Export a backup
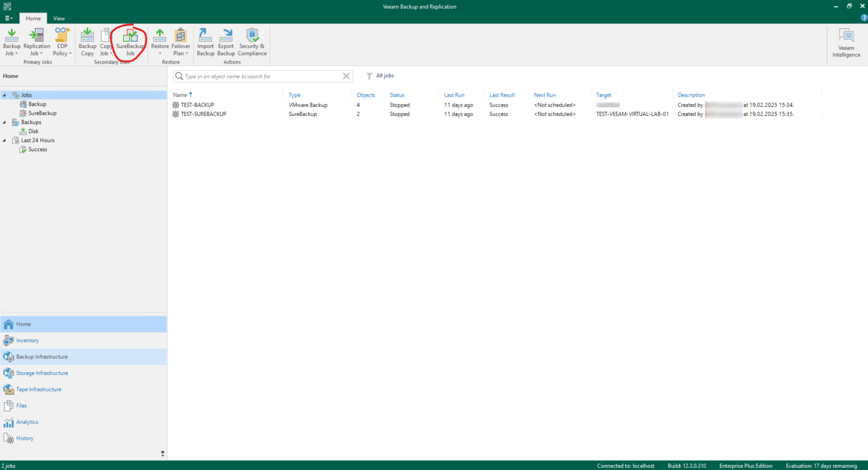Screen dimensions: 868x470 pyautogui.click(x=225, y=42)
